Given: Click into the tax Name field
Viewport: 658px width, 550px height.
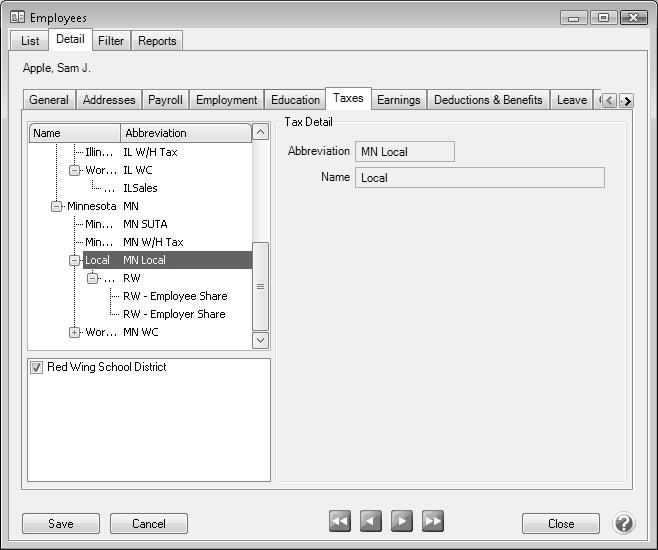Looking at the screenshot, I should coord(480,178).
